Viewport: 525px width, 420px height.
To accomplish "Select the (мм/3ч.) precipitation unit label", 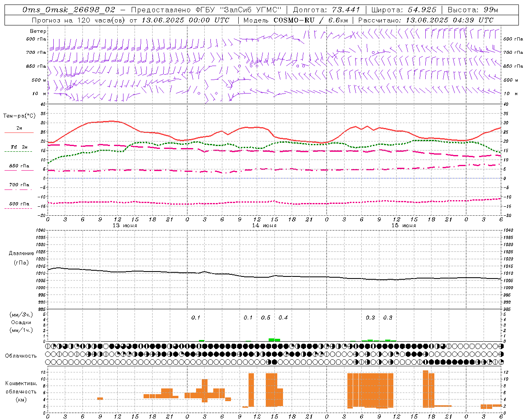I will 21,315.
